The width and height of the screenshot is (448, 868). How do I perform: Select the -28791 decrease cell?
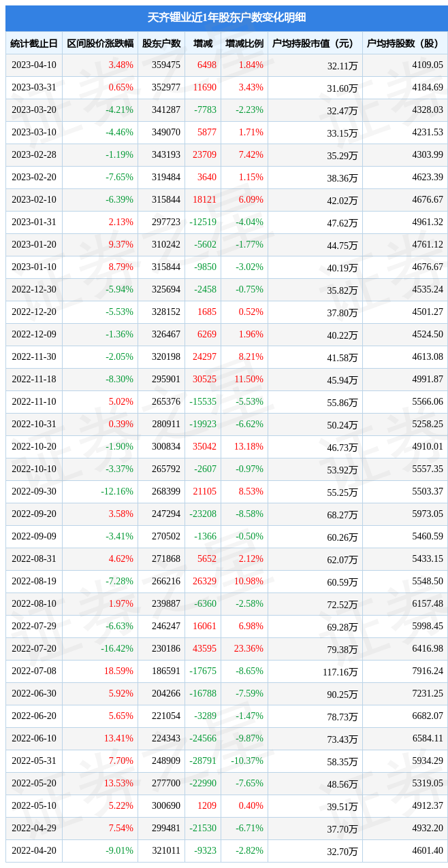pyautogui.click(x=203, y=761)
